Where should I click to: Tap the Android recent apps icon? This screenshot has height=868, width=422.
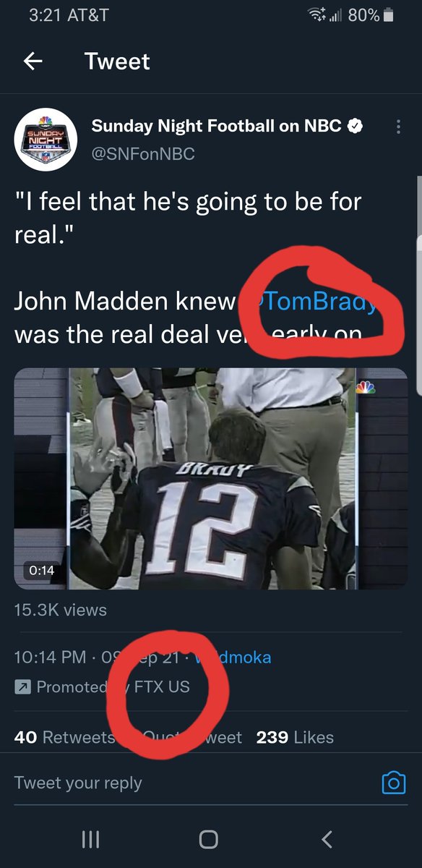(90, 839)
